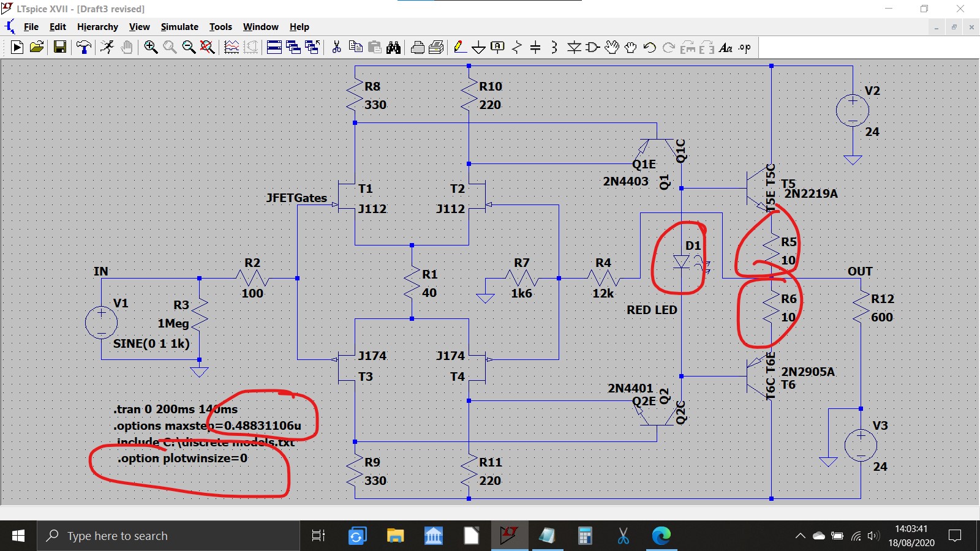
Task: Open the Calculator taskbar icon
Action: pyautogui.click(x=585, y=536)
